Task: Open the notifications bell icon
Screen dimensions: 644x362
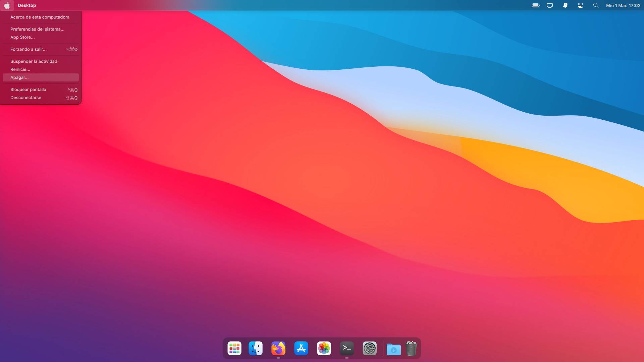Action: click(565, 5)
